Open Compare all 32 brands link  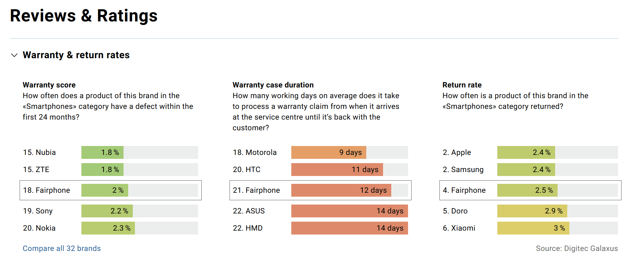tap(62, 248)
